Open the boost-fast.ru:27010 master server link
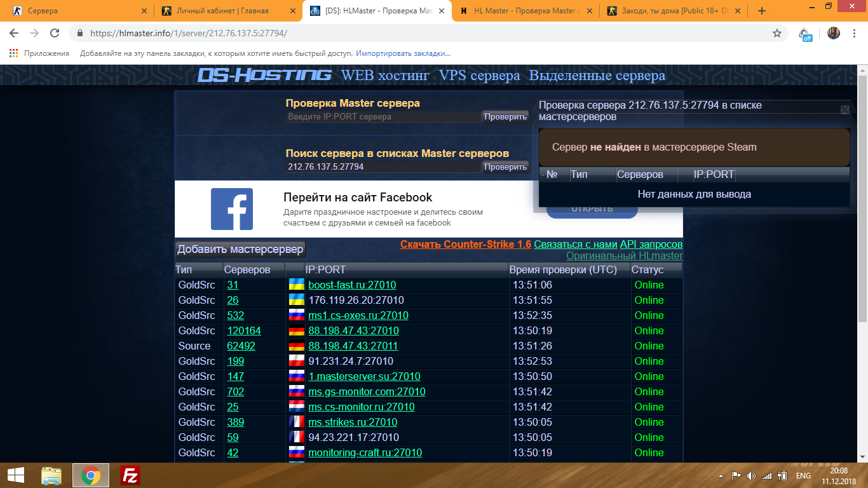Screen dimensions: 868x488 coord(352,285)
